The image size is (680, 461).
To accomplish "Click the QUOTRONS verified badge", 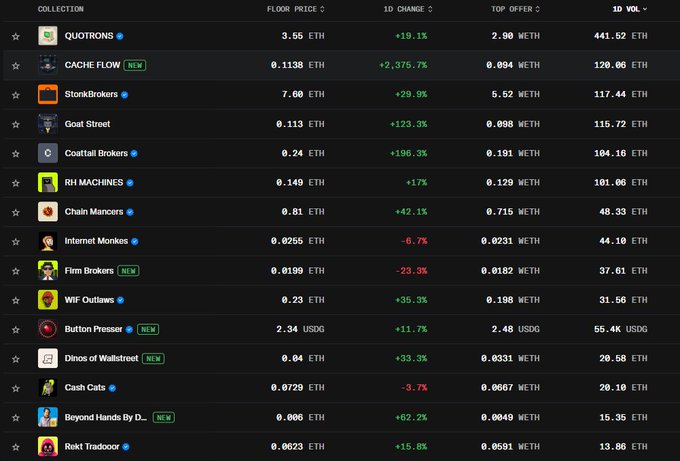I will (x=120, y=36).
